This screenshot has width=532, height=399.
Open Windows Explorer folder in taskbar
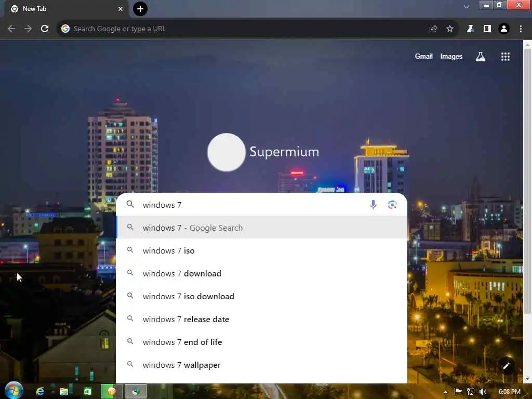64,392
